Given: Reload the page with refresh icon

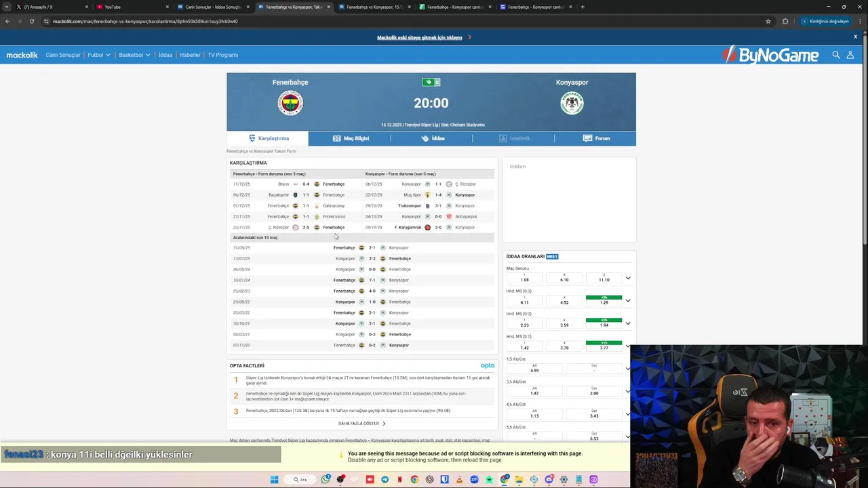Looking at the screenshot, I should (32, 21).
